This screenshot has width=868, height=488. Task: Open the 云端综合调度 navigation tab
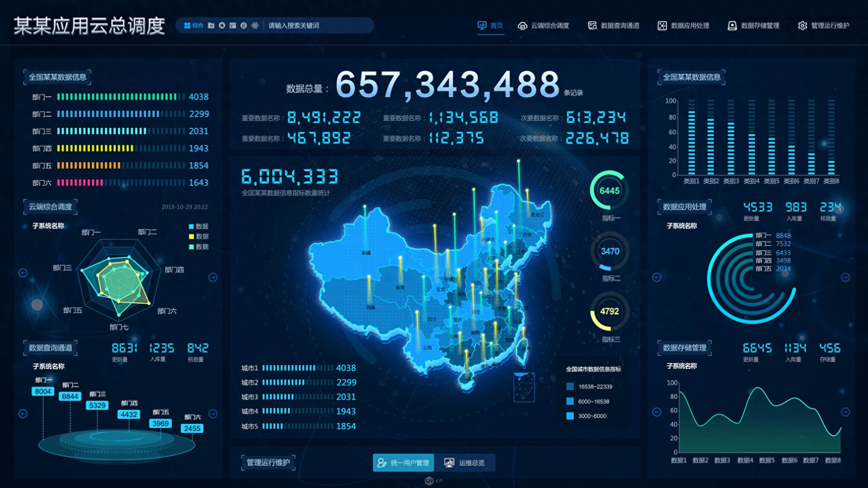coord(544,26)
